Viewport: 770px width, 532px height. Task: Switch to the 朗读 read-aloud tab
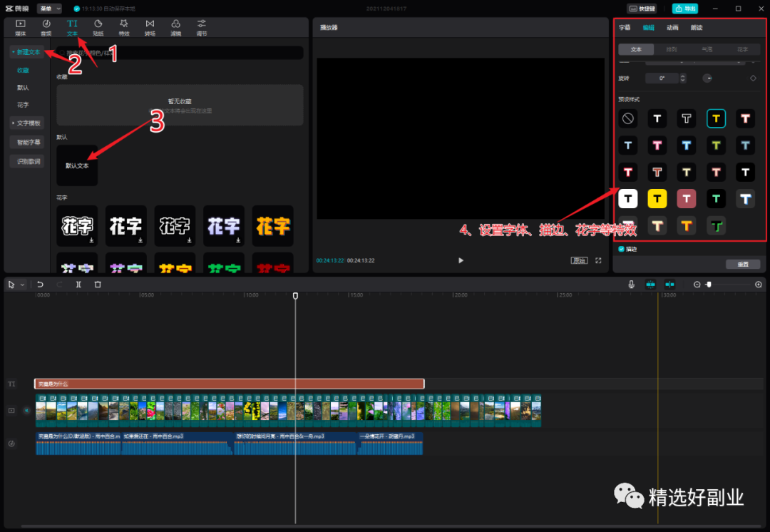pyautogui.click(x=696, y=27)
